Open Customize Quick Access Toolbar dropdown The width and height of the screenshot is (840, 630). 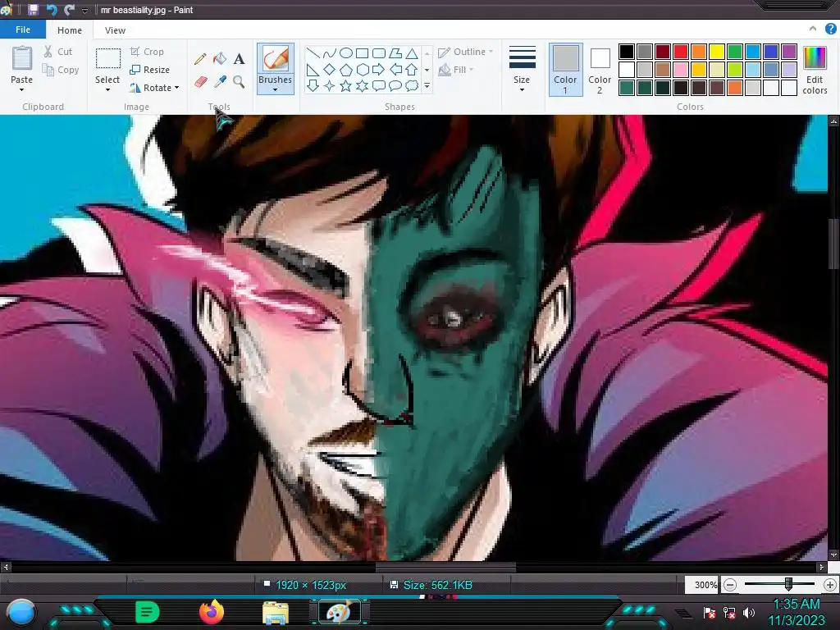84,10
